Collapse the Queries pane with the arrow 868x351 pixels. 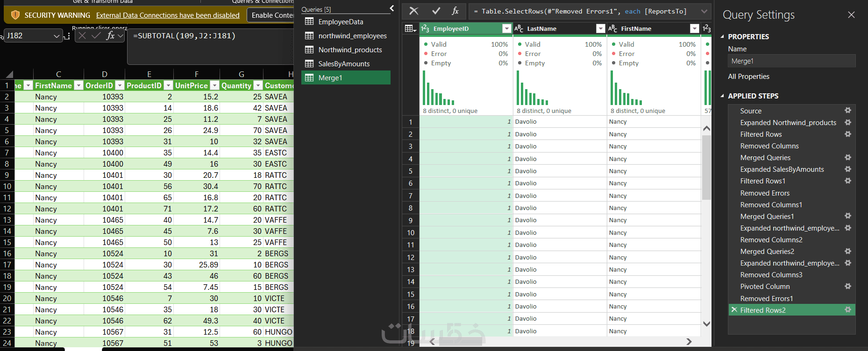tap(391, 8)
